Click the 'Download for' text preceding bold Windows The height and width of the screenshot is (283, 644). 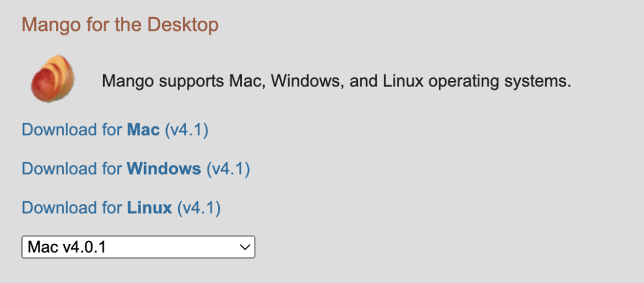tap(72, 169)
